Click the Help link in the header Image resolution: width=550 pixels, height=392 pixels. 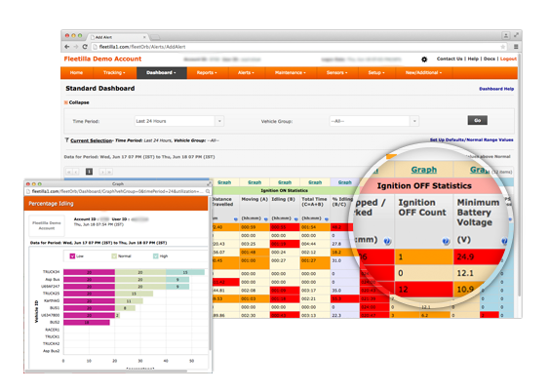pyautogui.click(x=473, y=59)
